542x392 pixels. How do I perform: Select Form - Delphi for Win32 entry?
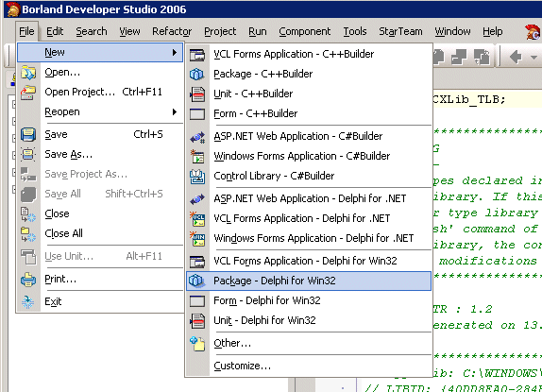[309, 300]
